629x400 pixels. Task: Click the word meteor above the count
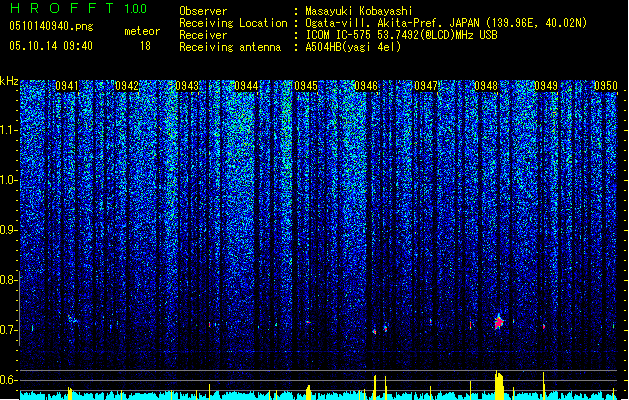pyautogui.click(x=142, y=31)
